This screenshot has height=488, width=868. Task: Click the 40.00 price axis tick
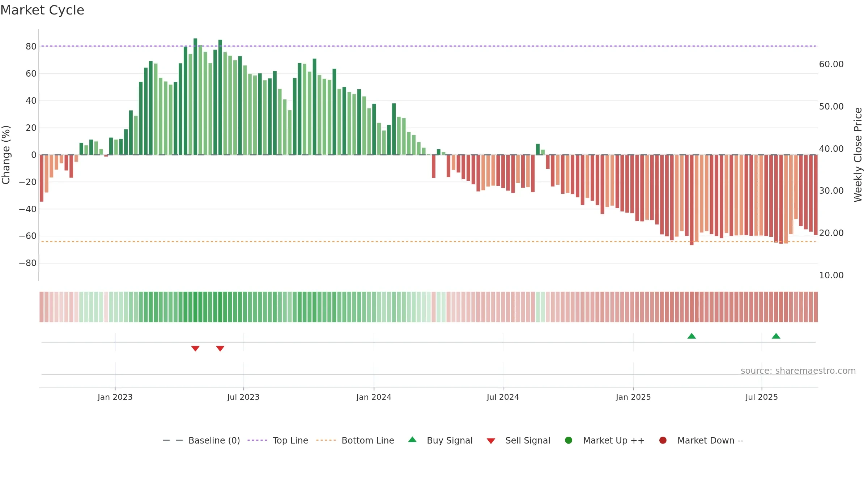831,149
